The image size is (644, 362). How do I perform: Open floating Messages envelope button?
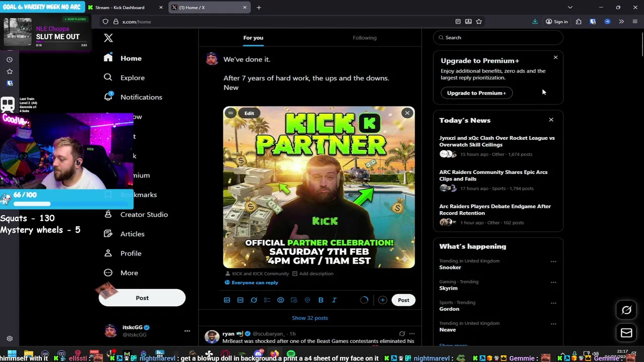click(626, 333)
